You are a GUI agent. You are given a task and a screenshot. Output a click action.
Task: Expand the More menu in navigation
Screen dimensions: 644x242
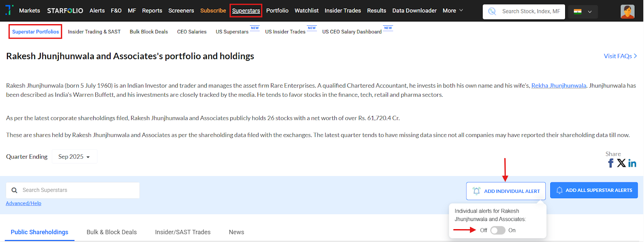pyautogui.click(x=453, y=11)
